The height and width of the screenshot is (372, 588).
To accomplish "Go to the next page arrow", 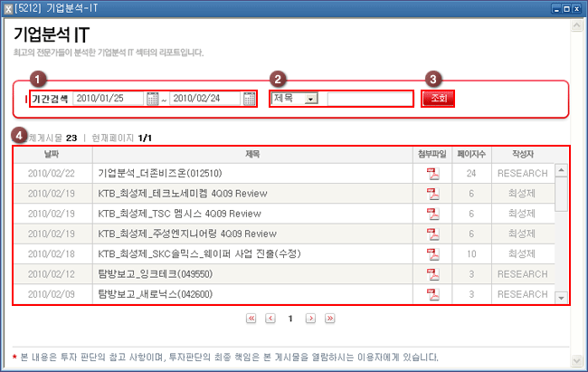I will pos(310,319).
